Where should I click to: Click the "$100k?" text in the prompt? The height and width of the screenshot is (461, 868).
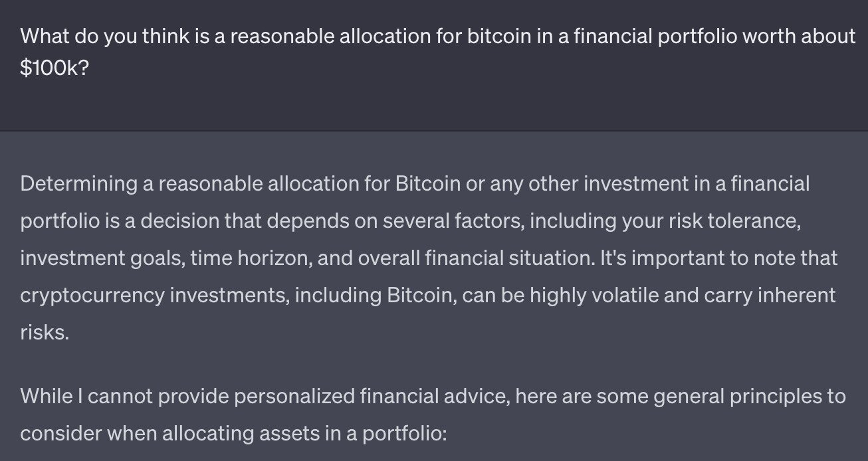tap(54, 69)
